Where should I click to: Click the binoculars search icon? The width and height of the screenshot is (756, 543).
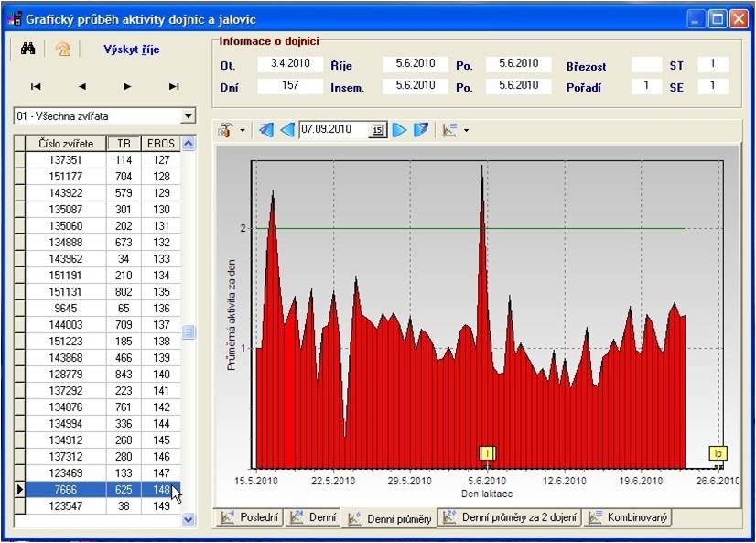28,49
